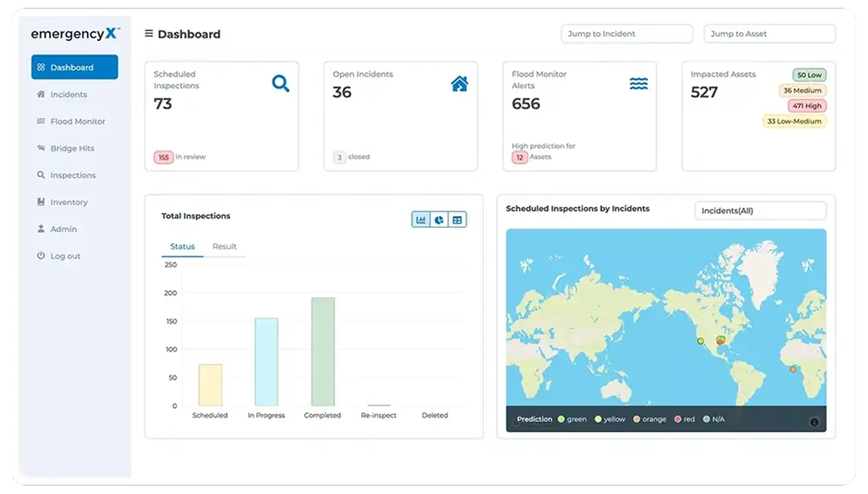Navigate to Inspections in the sidebar
The image size is (868, 494).
tap(66, 175)
